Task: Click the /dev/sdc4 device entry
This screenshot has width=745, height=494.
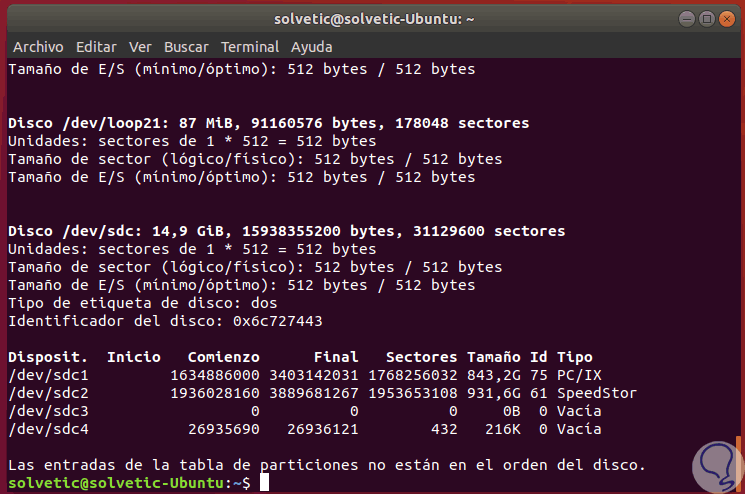Action: (48, 429)
